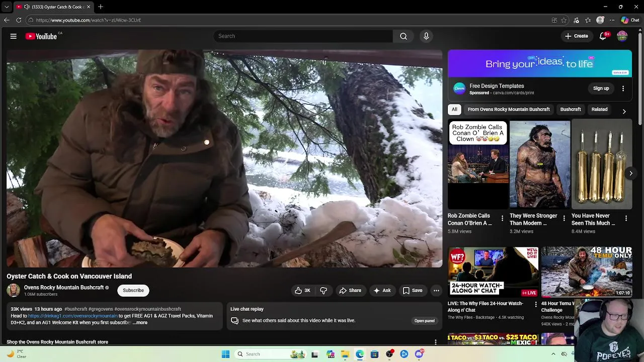Click in the YouTube search field

[x=303, y=36]
